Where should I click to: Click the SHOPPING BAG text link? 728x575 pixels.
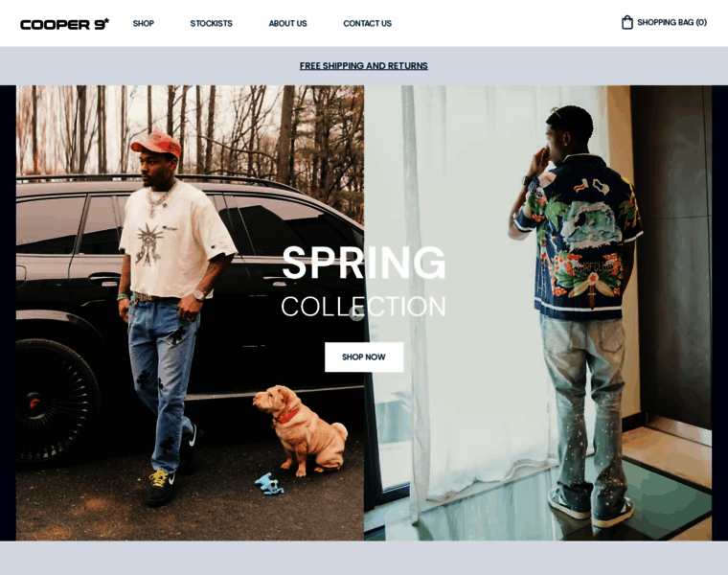pos(666,22)
